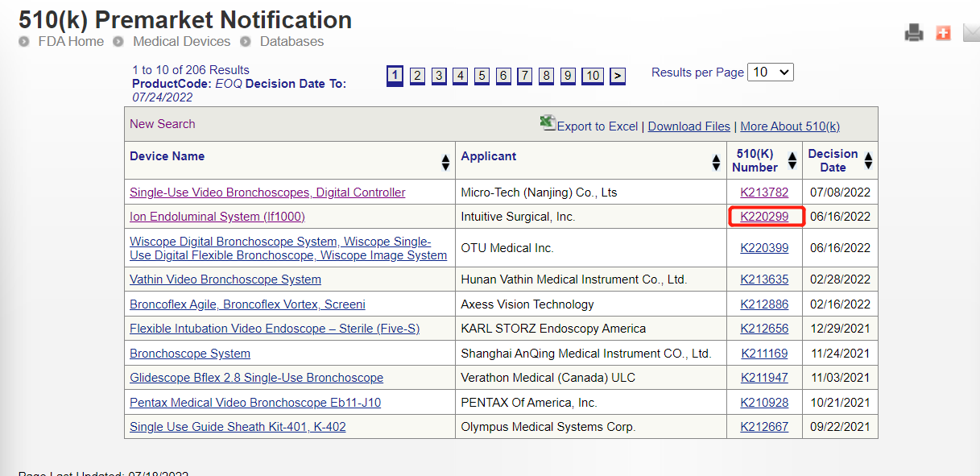
Task: Click decision date 02/28/2022
Action: 840,279
